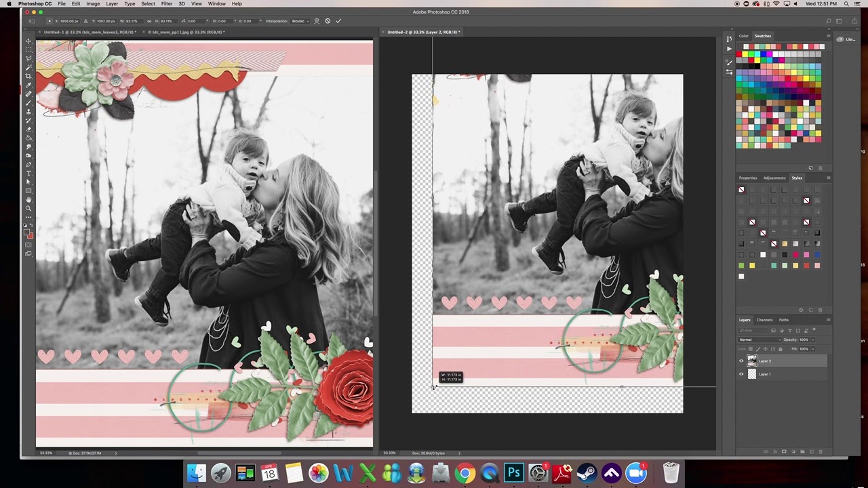
Task: Add a layer mask
Action: (784, 451)
